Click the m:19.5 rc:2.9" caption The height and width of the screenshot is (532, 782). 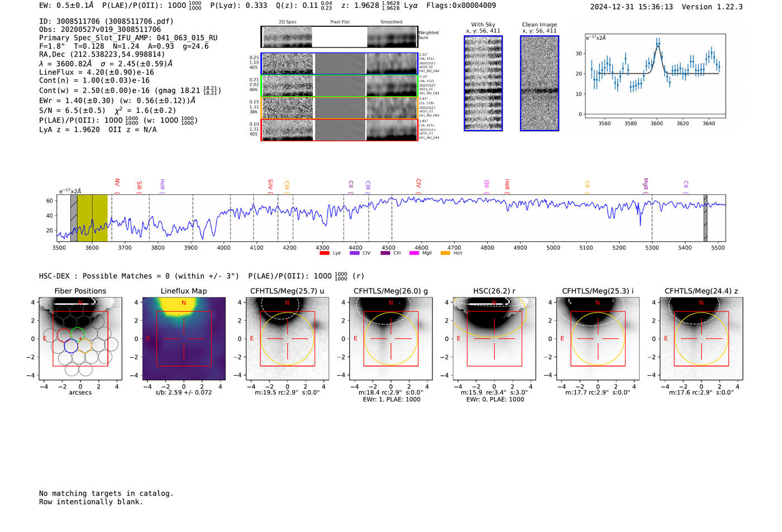point(287,392)
